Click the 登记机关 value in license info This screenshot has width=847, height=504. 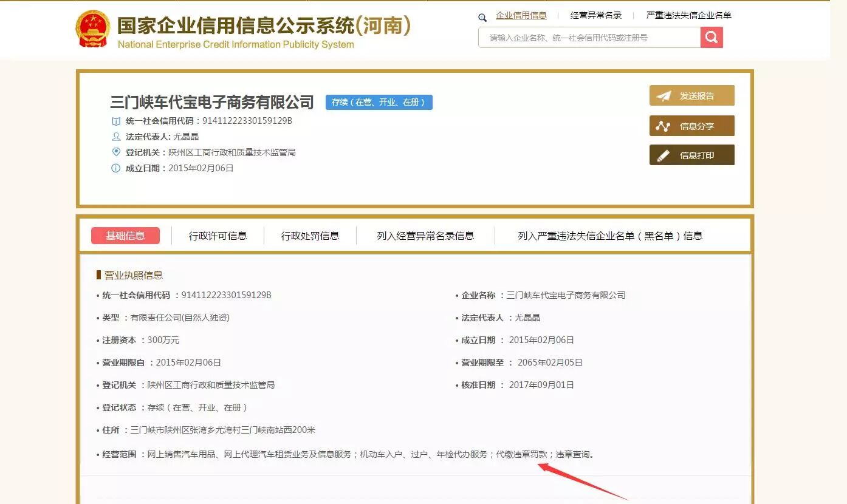(211, 385)
